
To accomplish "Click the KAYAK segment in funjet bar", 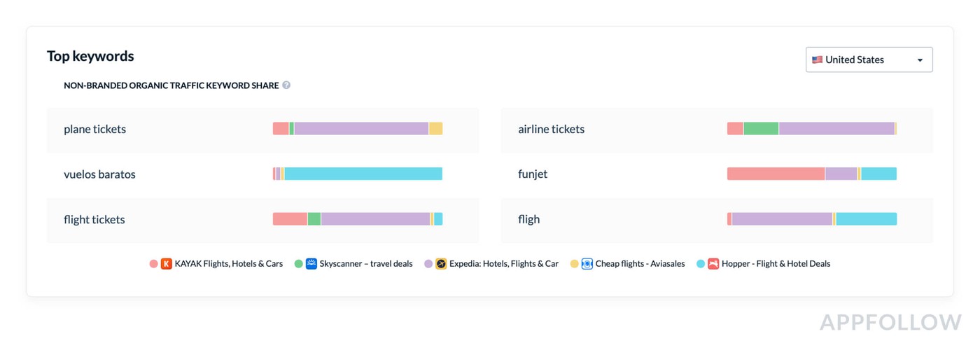I will tap(776, 174).
